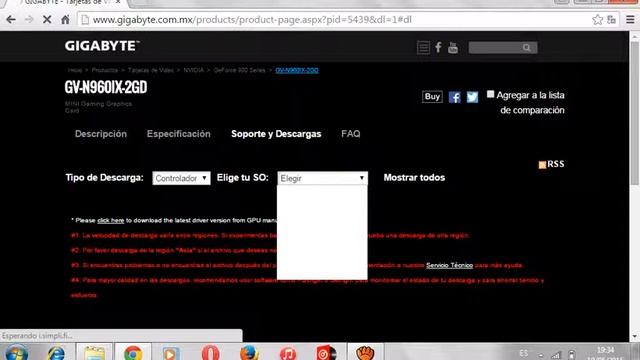640x360 pixels.
Task: Open the FAQ tab
Action: 351,134
